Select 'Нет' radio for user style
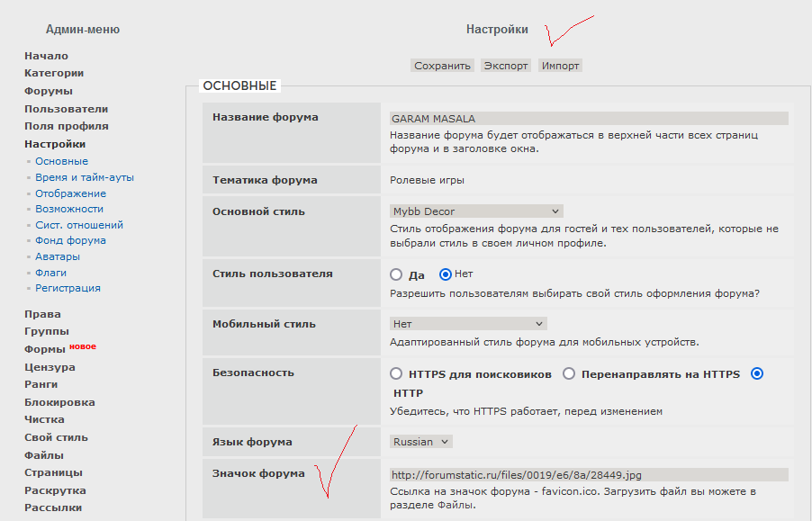 [x=445, y=274]
